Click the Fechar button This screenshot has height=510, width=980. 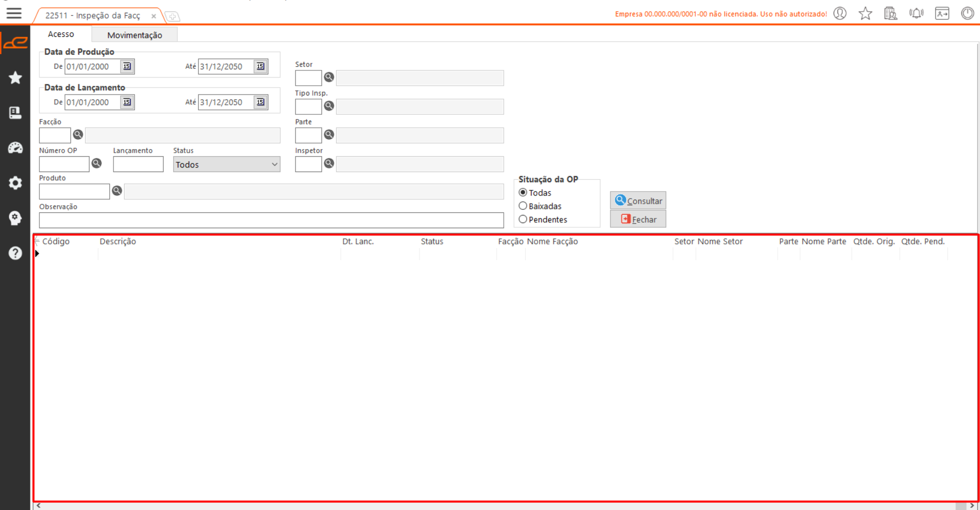tap(638, 219)
